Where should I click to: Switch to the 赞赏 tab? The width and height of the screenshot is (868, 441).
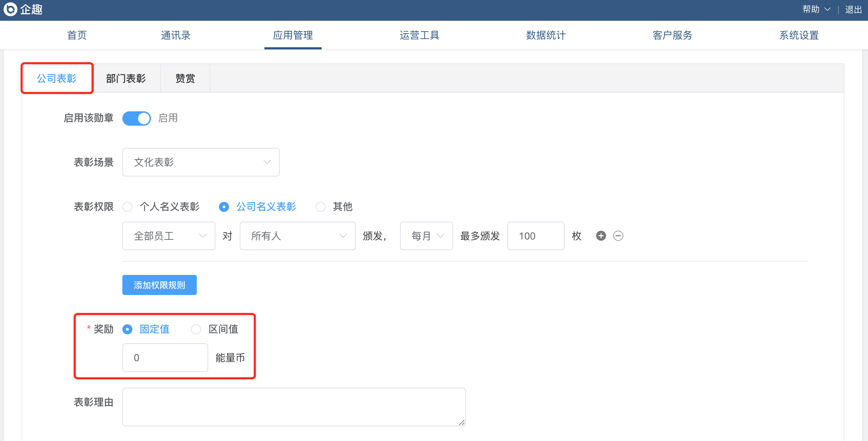tap(185, 78)
